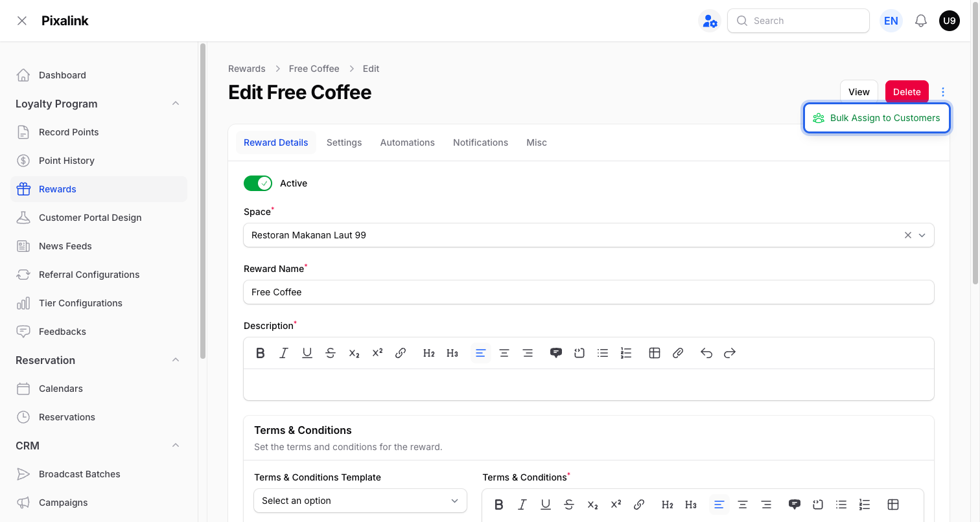Clear the selected Space value

pyautogui.click(x=908, y=235)
